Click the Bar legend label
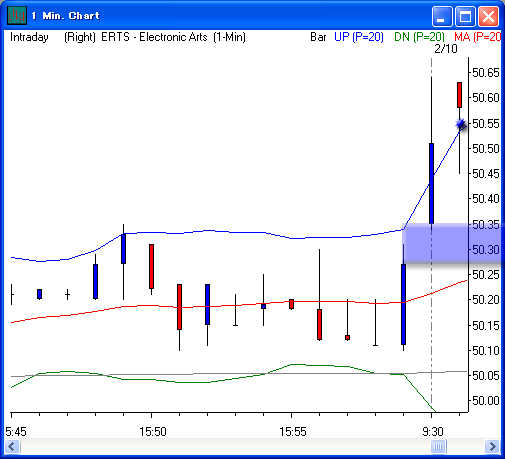 tap(318, 37)
